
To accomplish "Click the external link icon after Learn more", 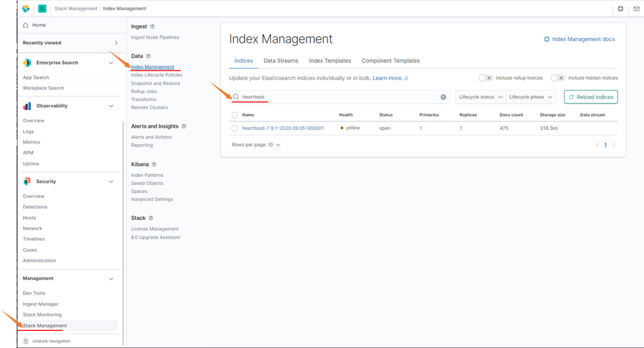I will 406,78.
